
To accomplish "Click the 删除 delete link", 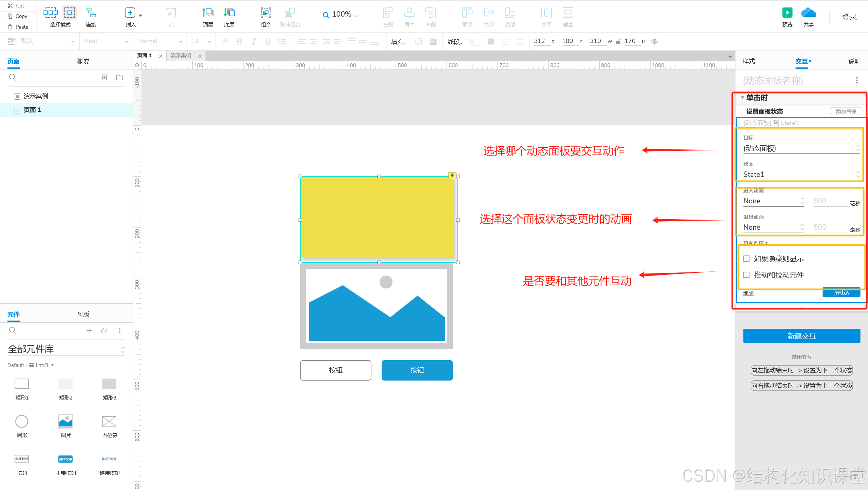I will [x=748, y=293].
